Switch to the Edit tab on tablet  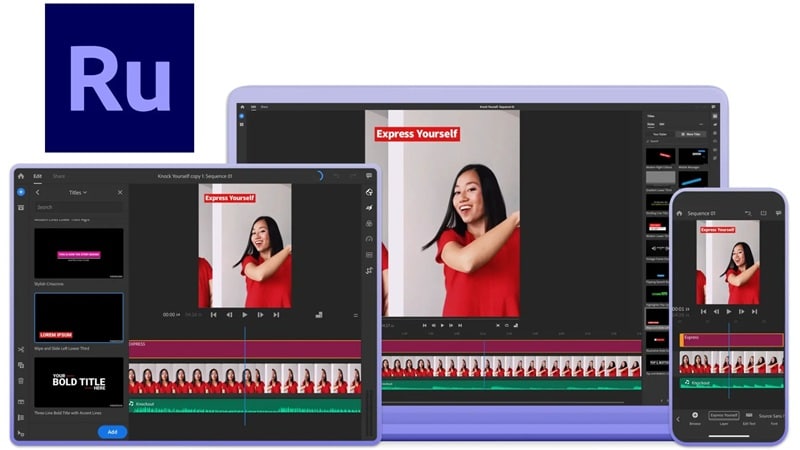38,176
